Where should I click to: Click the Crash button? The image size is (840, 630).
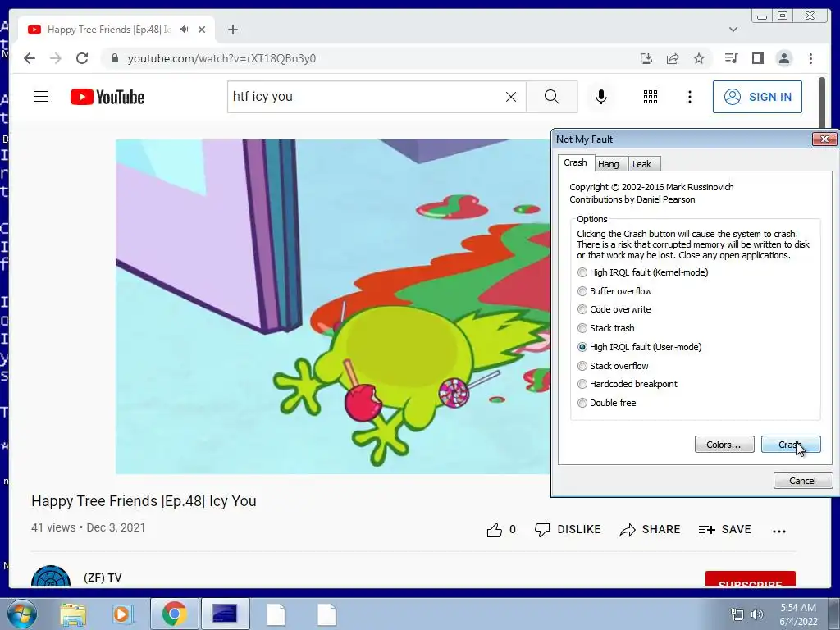click(x=791, y=445)
